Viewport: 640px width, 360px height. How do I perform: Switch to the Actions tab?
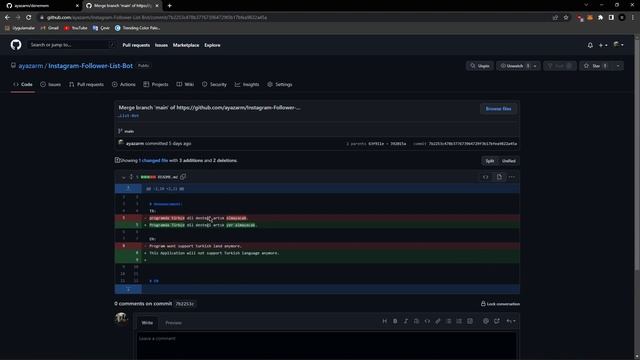124,84
